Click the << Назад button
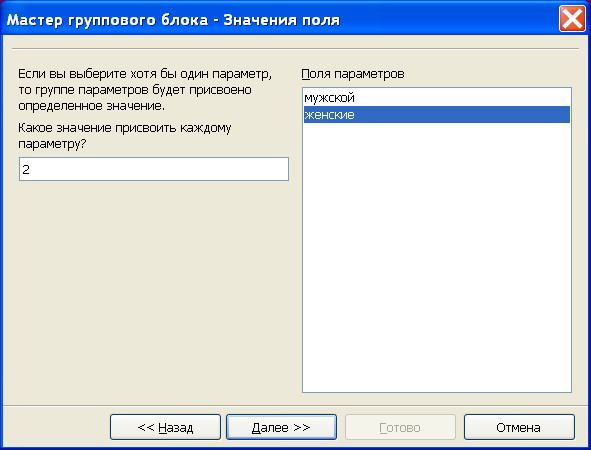Image resolution: width=591 pixels, height=450 pixels. click(x=165, y=427)
